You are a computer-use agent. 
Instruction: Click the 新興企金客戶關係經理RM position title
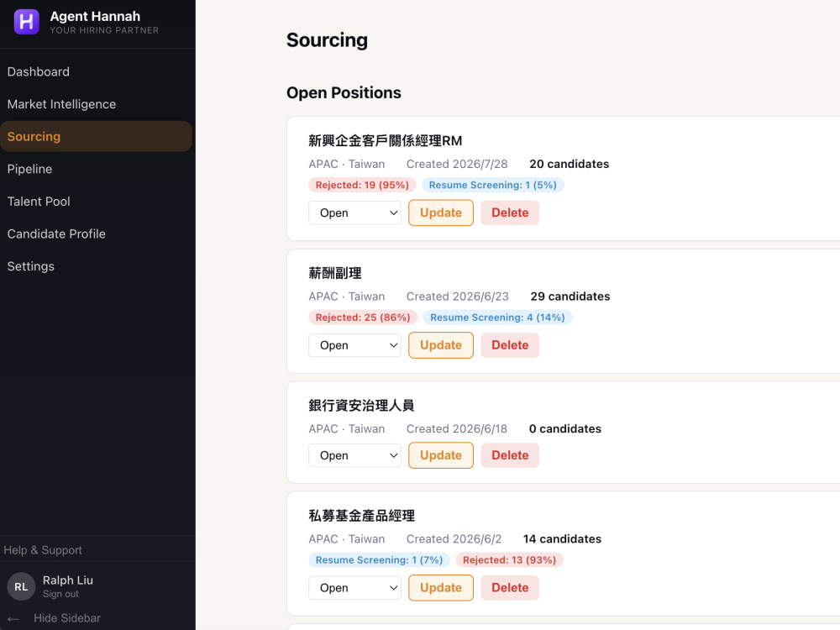(386, 141)
